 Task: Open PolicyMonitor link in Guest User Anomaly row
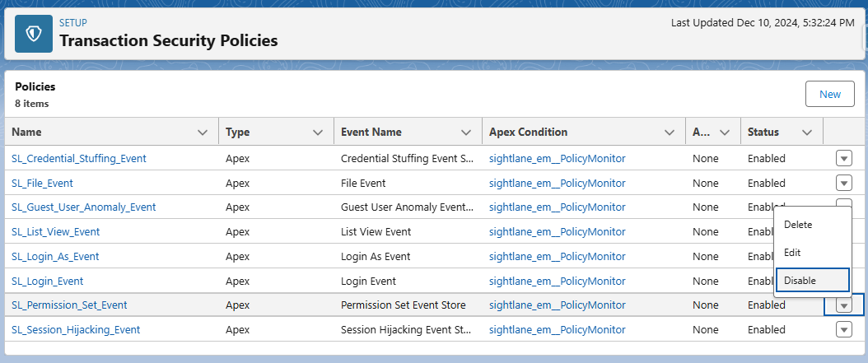pyautogui.click(x=558, y=207)
